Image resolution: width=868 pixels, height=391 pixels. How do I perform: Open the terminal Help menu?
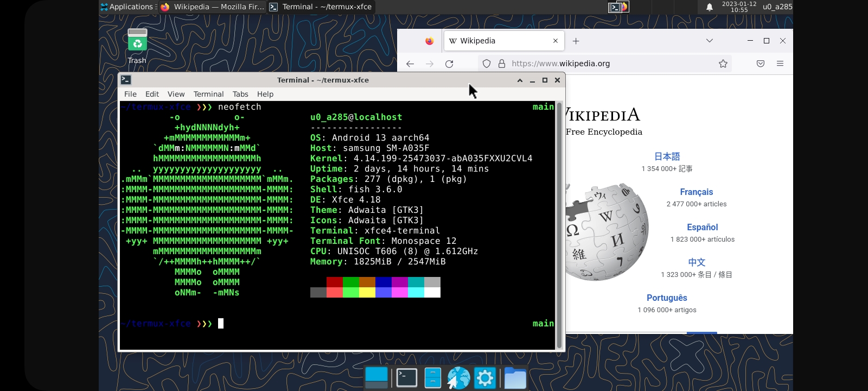(265, 94)
